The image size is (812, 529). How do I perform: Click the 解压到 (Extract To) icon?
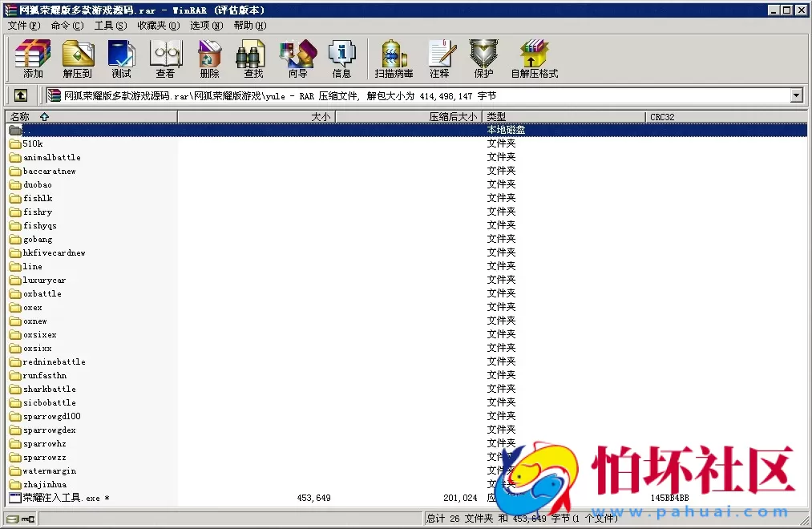click(x=77, y=58)
